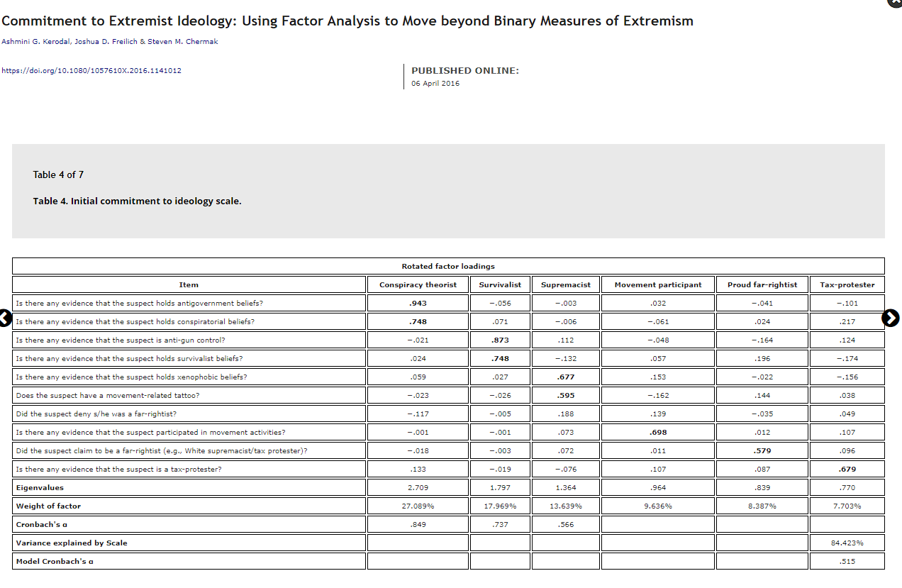Open the DOI link 10.1080/1057610X.2016.1141012

[x=91, y=70]
